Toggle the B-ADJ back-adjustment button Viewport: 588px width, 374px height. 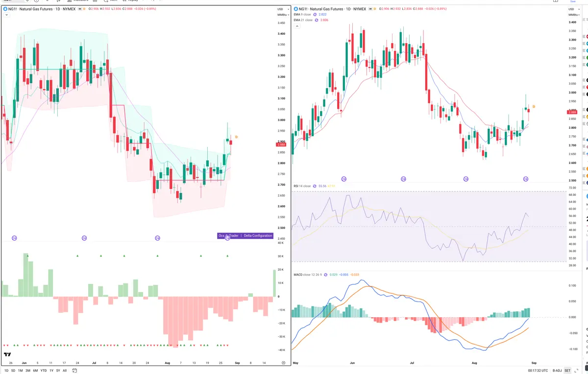coord(557,371)
